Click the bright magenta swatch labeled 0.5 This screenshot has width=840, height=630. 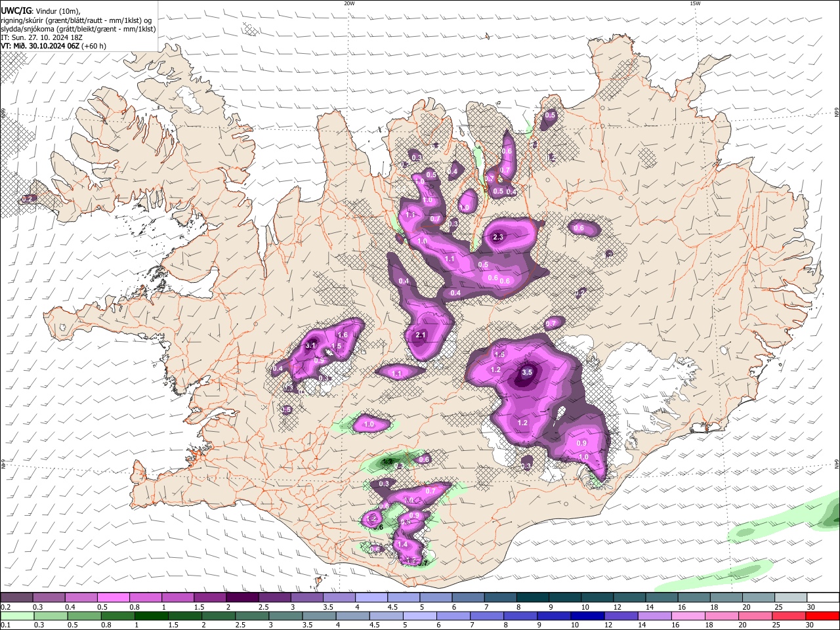pos(114,598)
